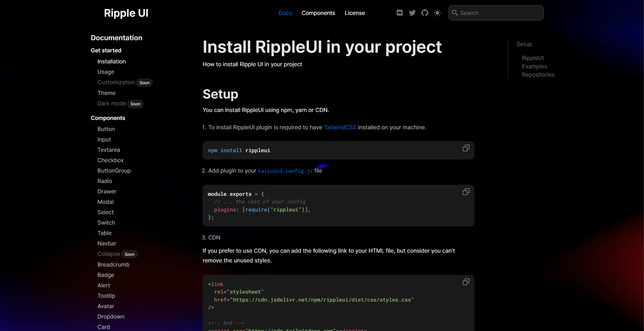This screenshot has width=644, height=331.
Task: Jump to Repositories in table of contents
Action: [538, 75]
